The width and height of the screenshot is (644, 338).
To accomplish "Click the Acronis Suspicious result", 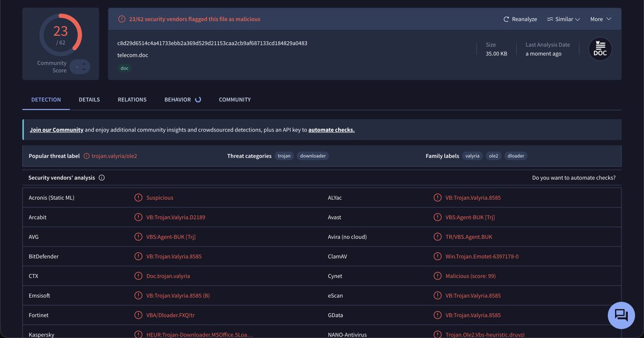I will click(160, 198).
